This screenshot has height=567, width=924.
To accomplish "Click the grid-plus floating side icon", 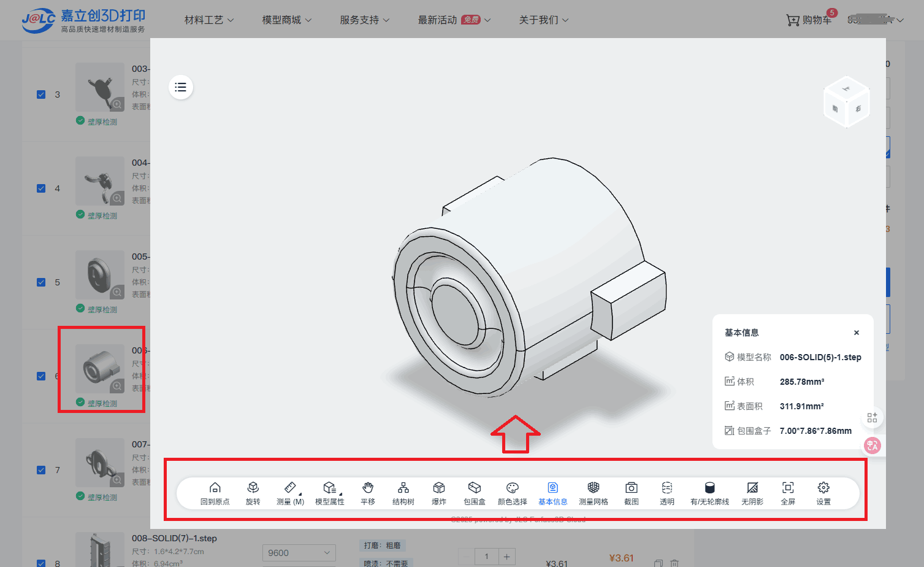I will click(872, 418).
